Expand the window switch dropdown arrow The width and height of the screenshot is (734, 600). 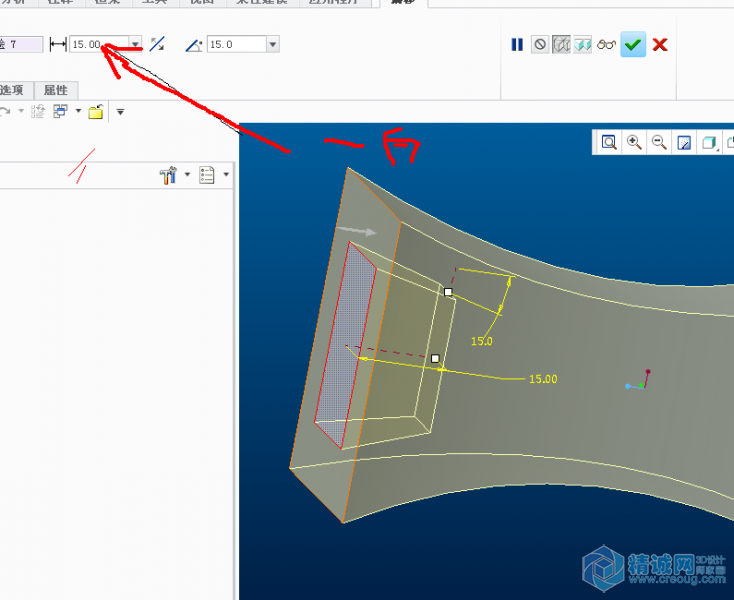(78, 111)
